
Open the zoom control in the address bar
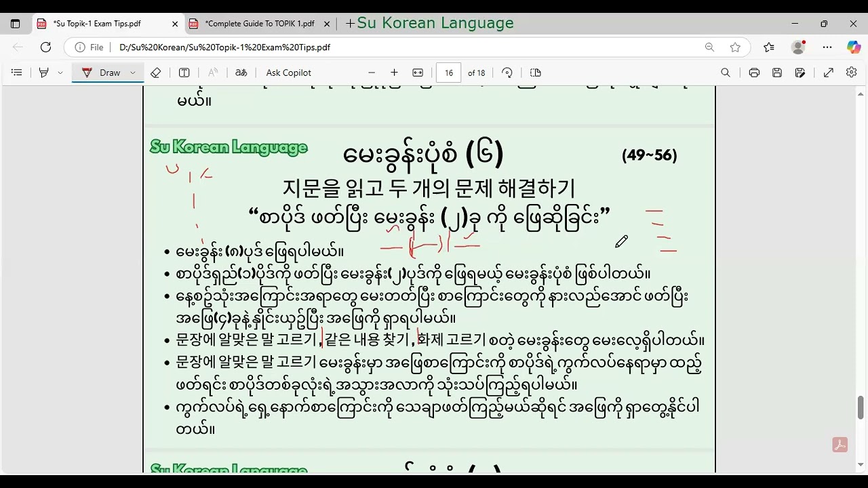pos(709,47)
